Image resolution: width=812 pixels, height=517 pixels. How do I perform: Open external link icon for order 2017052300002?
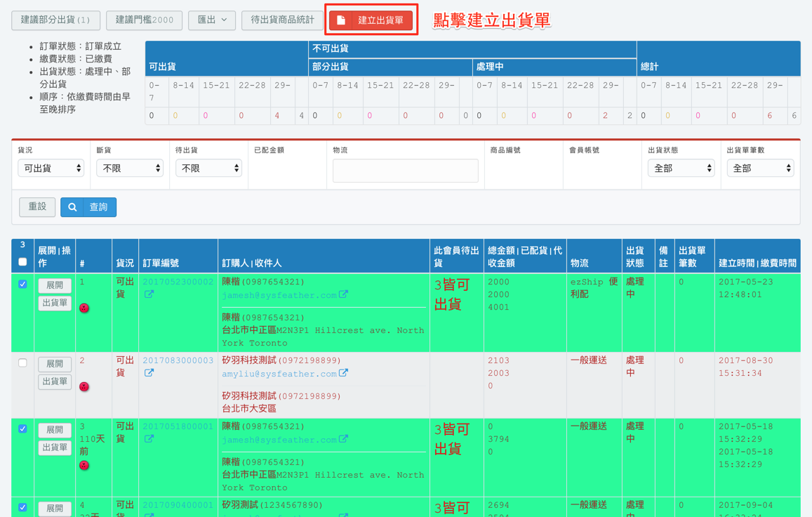click(x=149, y=295)
